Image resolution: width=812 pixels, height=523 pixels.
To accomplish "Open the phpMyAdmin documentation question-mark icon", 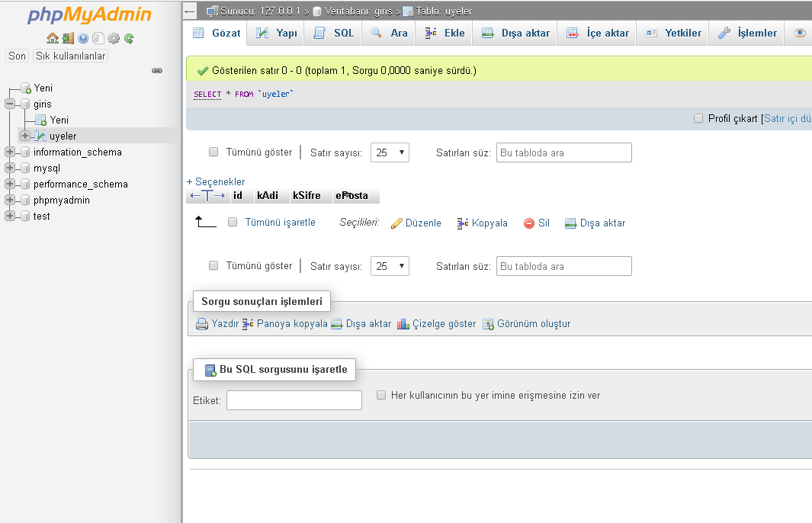I will click(x=83, y=38).
